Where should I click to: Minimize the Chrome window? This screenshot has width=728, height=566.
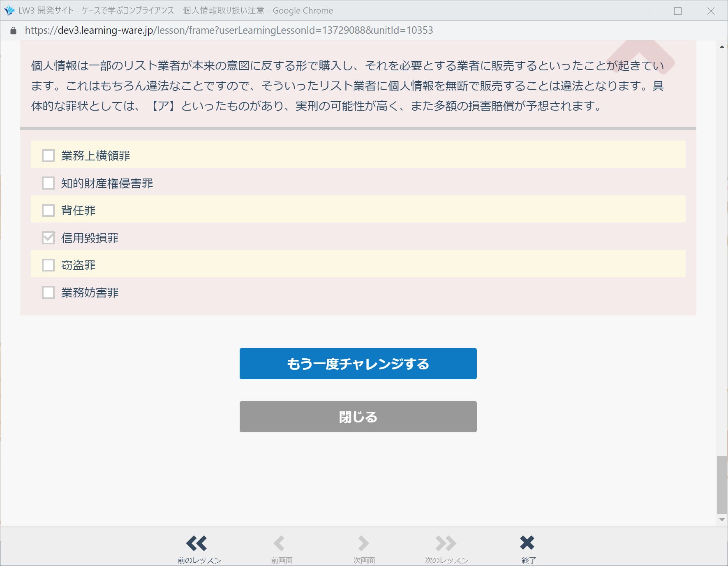tap(645, 11)
